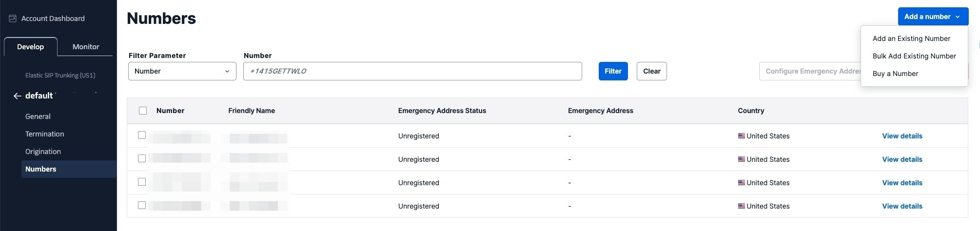Image resolution: width=980 pixels, height=231 pixels.
Task: Choose Add an Existing Number
Action: [x=911, y=38]
